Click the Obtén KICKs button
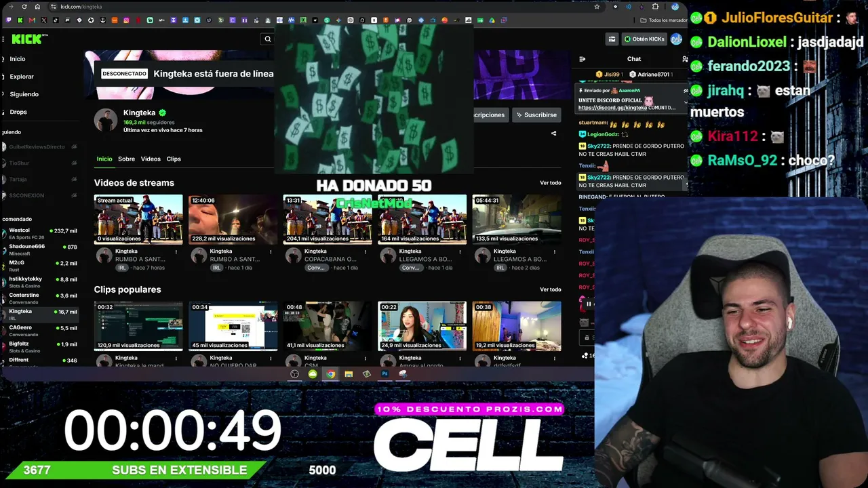Image resolution: width=868 pixels, height=488 pixels. pyautogui.click(x=645, y=39)
